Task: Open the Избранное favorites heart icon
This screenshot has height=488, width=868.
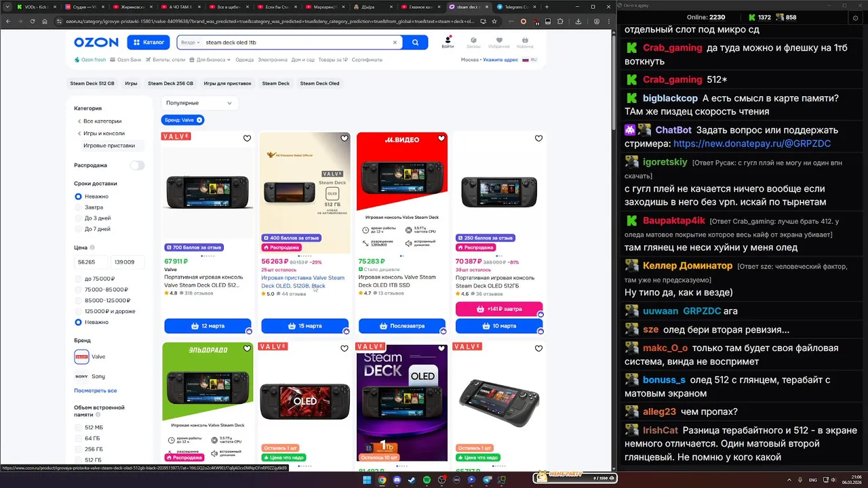Action: coord(499,43)
